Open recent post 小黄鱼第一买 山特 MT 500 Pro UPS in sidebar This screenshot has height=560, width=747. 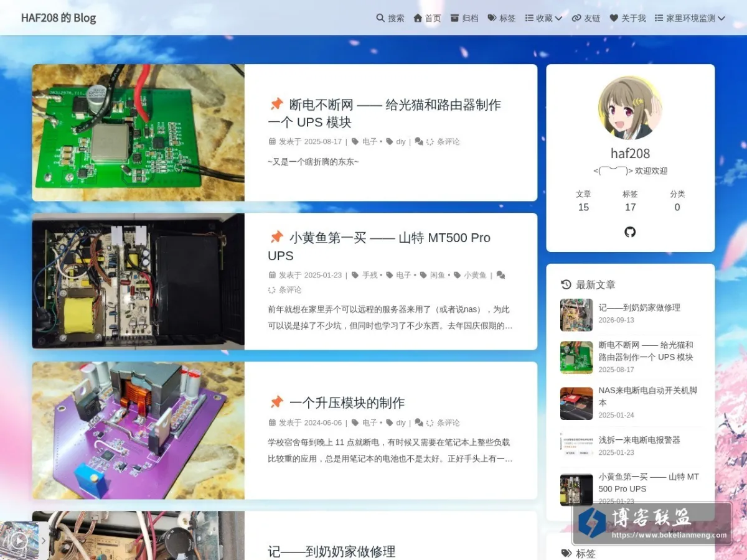649,482
